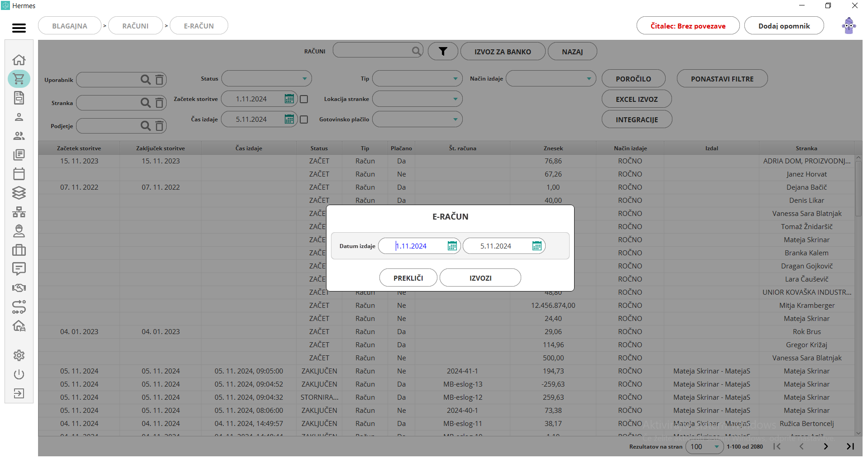
Task: Open calendar picker for dialog end date 5.11.2024
Action: coord(537,246)
